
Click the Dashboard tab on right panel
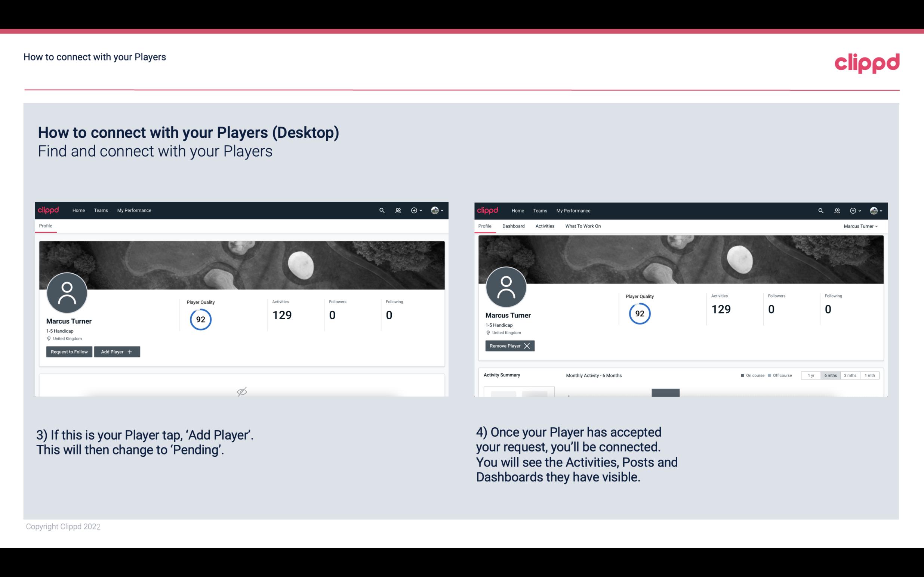tap(514, 226)
